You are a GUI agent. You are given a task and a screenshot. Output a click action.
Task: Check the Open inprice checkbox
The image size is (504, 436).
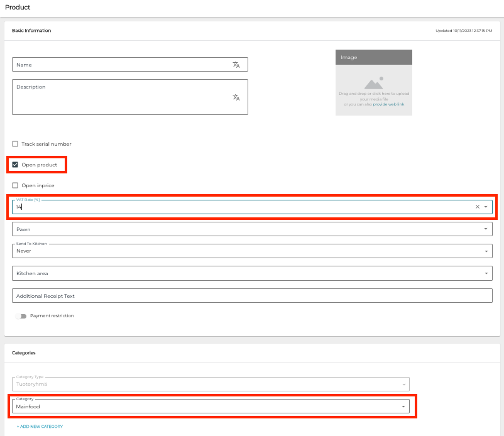click(x=15, y=185)
